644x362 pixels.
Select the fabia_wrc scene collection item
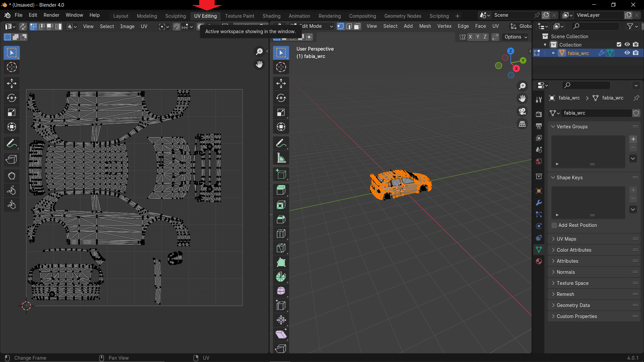[x=578, y=53]
